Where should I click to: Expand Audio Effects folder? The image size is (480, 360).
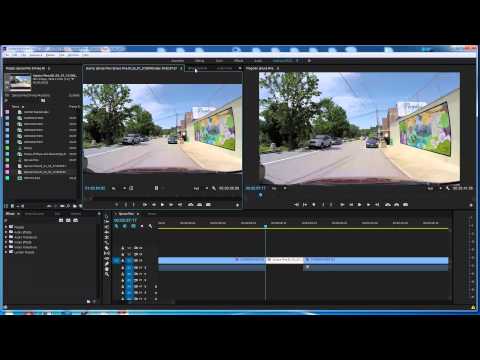[x=6, y=232]
